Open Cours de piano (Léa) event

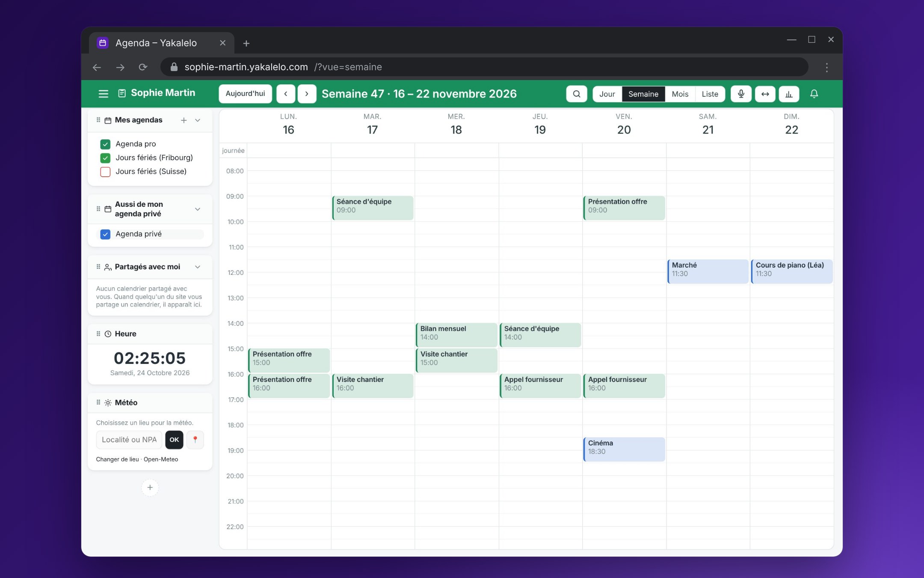click(791, 271)
